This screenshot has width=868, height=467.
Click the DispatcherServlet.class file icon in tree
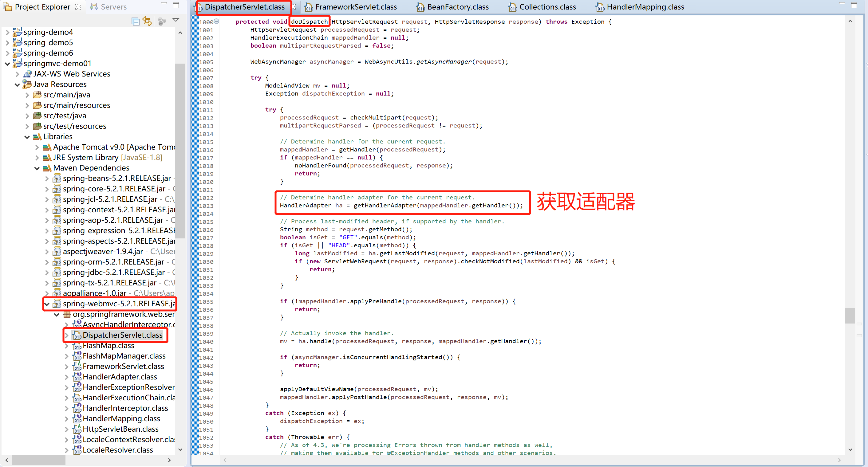click(x=77, y=335)
